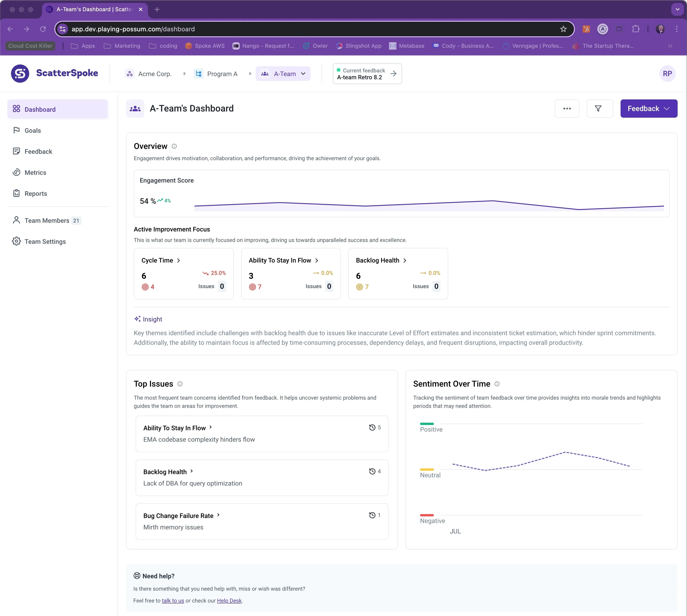Click the ScatterSpoke logo

point(54,73)
